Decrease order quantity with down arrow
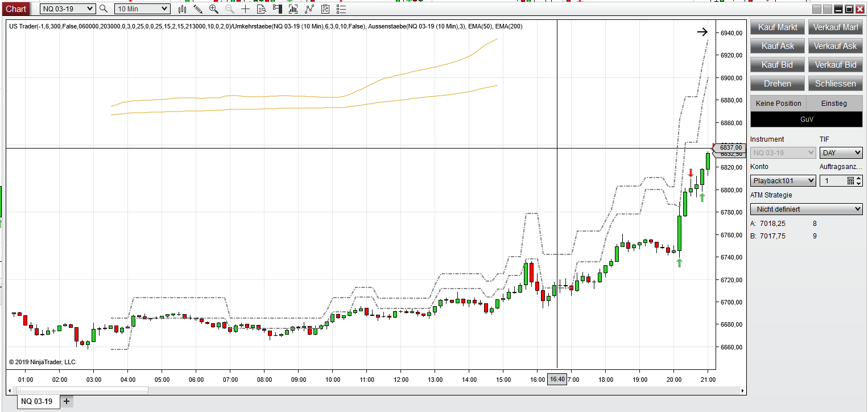868x412 pixels. [859, 184]
